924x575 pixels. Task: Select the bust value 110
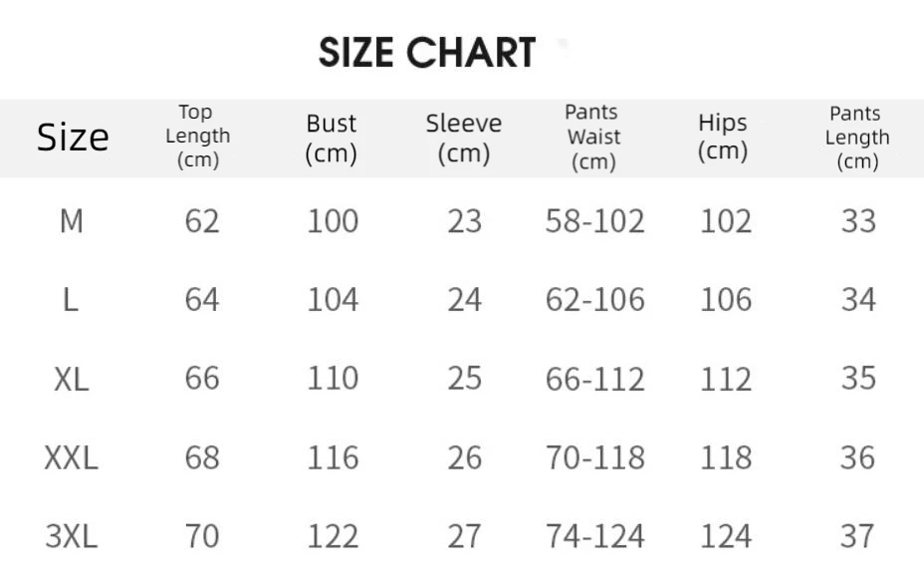point(333,379)
